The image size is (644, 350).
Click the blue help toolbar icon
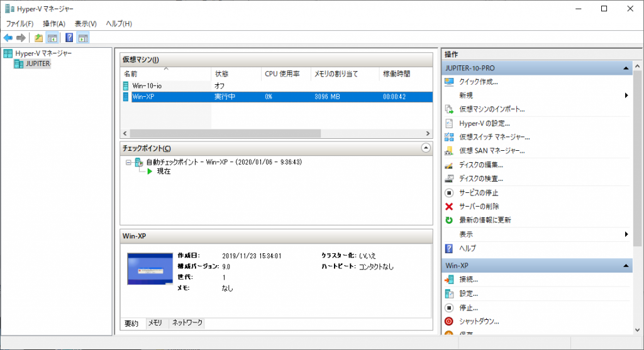tap(69, 38)
